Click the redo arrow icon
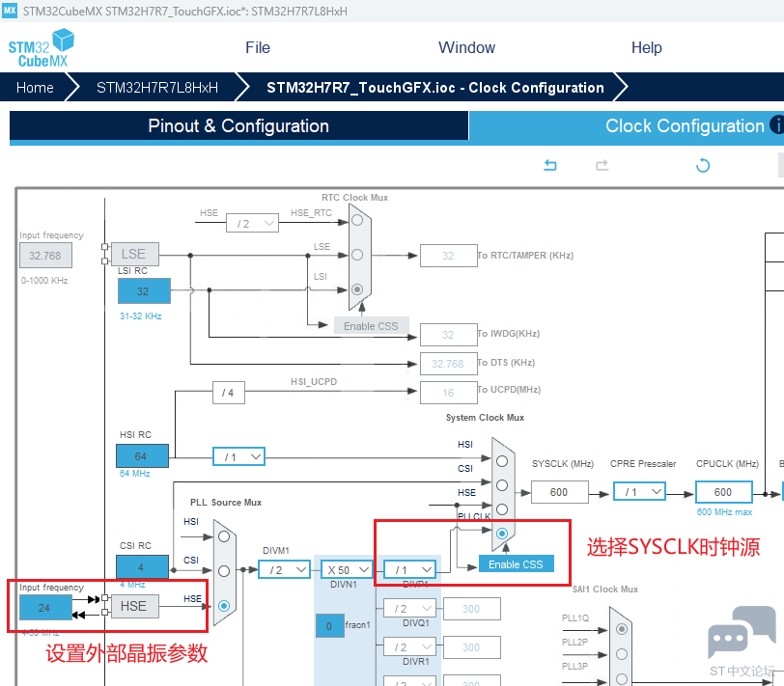This screenshot has width=784, height=686. tap(602, 165)
